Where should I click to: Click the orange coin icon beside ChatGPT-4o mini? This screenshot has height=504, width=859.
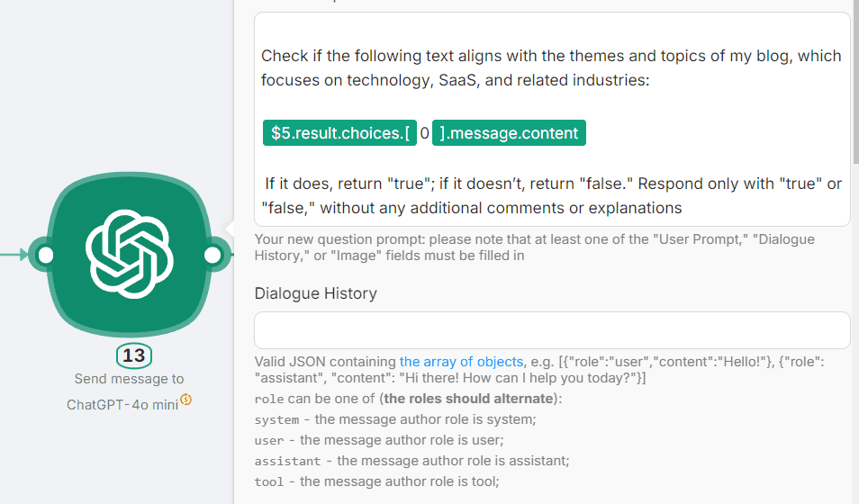tap(186, 400)
